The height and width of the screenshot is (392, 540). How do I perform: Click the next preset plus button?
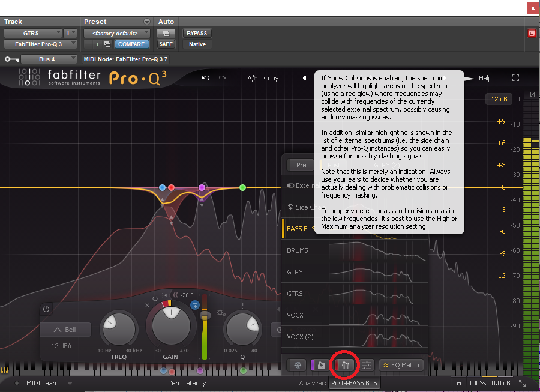tap(97, 44)
